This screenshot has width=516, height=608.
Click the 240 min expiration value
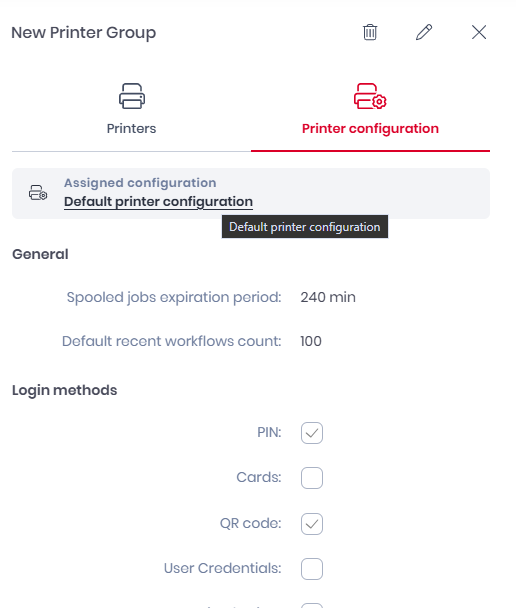click(x=328, y=297)
